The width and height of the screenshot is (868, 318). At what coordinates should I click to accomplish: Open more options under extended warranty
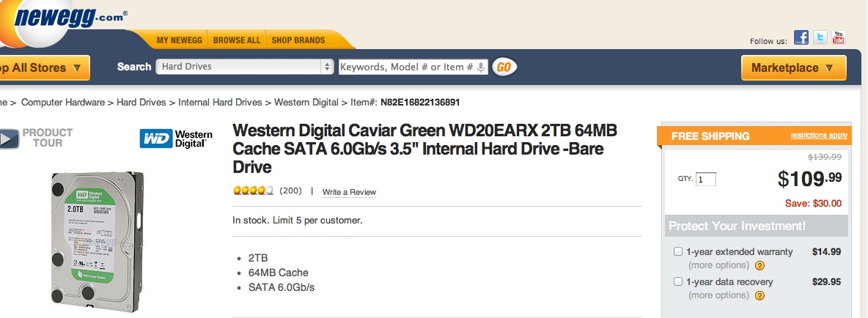pyautogui.click(x=718, y=265)
